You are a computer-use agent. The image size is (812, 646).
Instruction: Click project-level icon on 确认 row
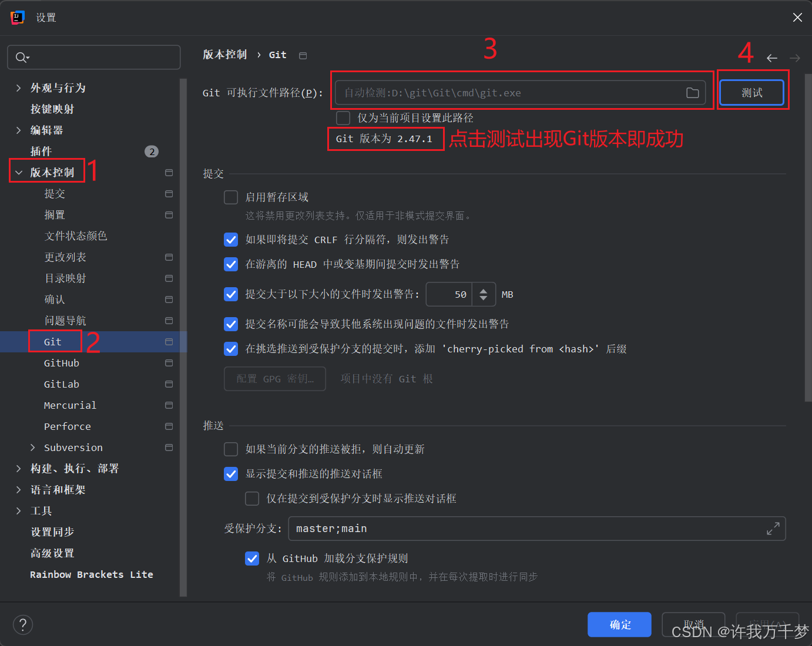[x=169, y=300]
